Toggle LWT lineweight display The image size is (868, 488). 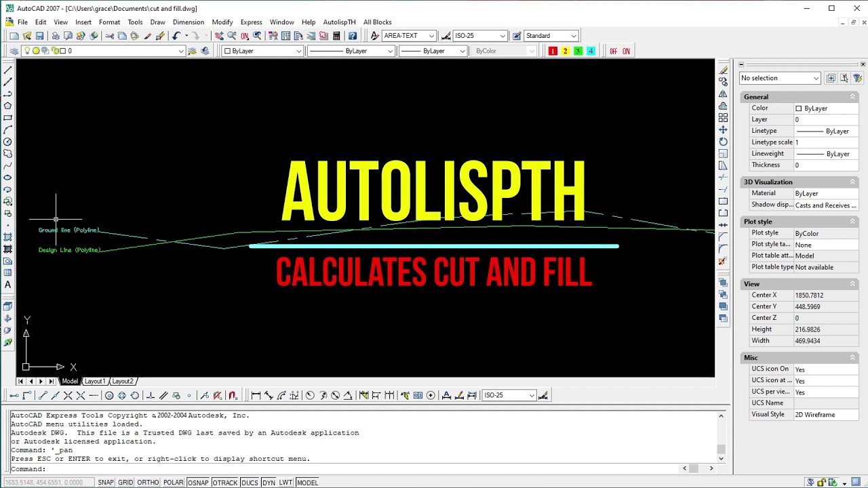pyautogui.click(x=285, y=483)
